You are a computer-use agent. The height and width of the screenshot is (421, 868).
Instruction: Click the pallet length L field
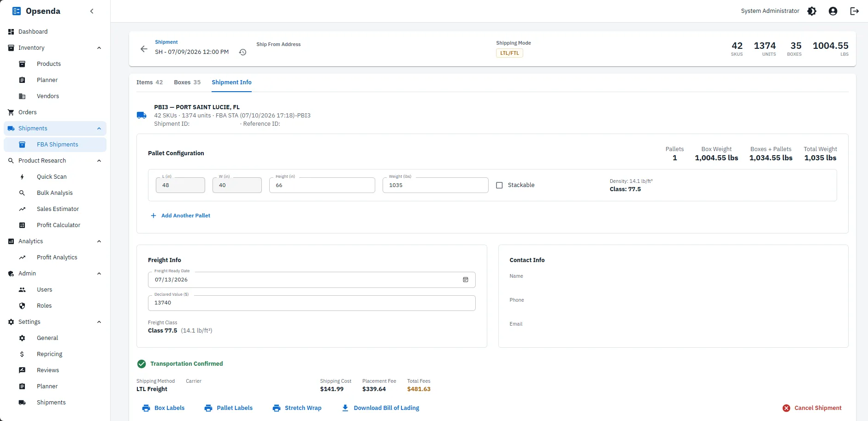tap(180, 185)
